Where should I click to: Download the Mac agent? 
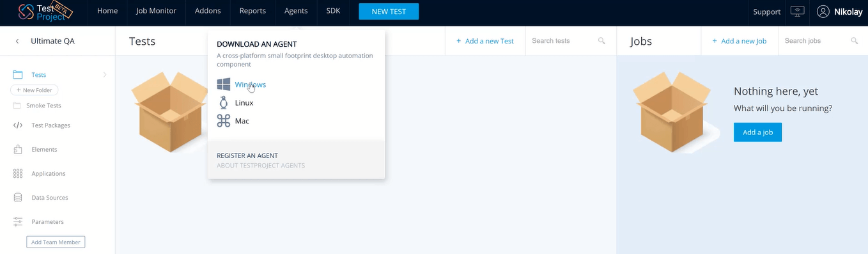pos(242,121)
